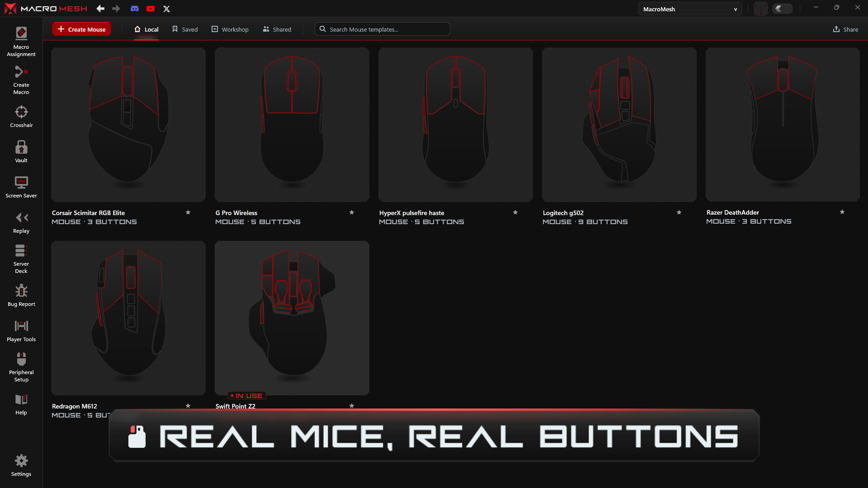Favorite the Razer DeathAdder star
This screenshot has height=488, width=868.
point(842,212)
